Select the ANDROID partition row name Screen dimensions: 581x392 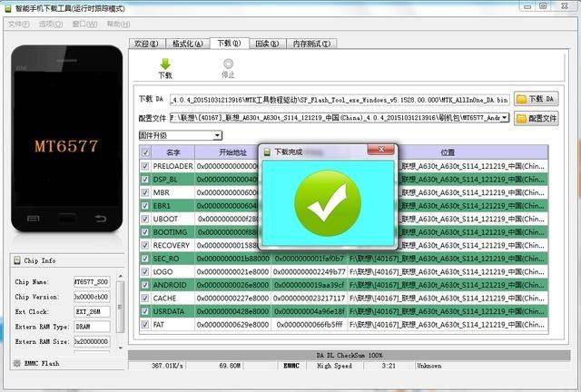pyautogui.click(x=170, y=285)
